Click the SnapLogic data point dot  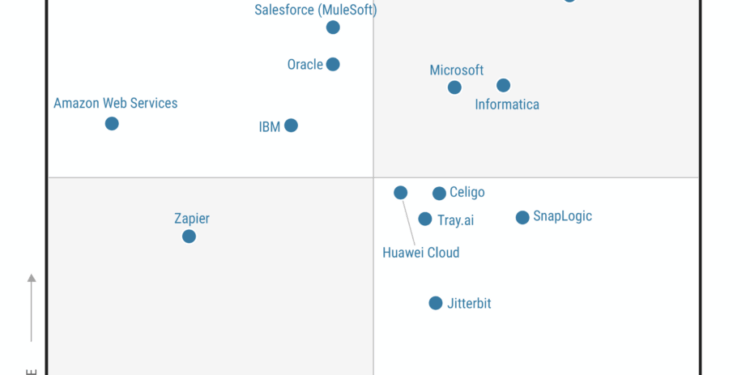click(522, 217)
